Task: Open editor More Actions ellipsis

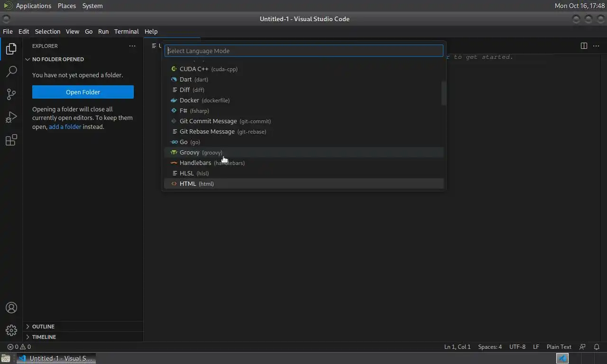Action: click(596, 46)
